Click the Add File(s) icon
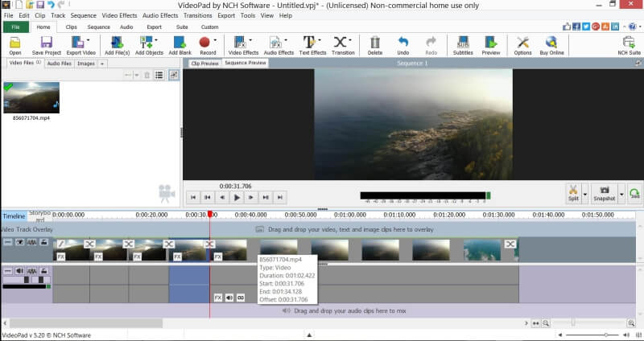This screenshot has width=644, height=341. coord(117,45)
